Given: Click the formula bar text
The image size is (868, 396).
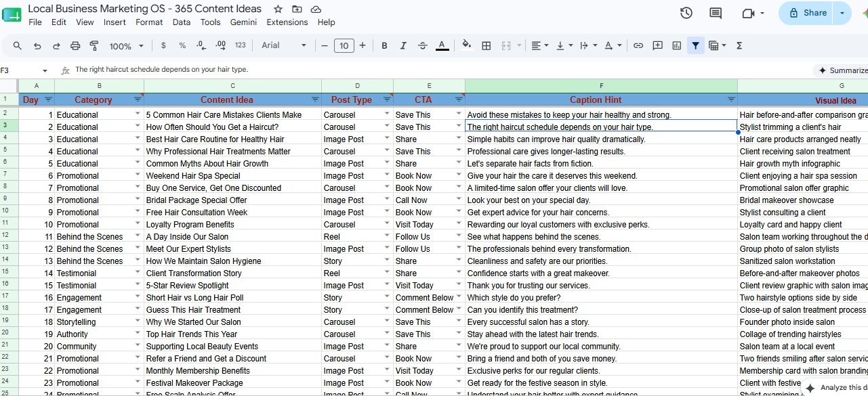Looking at the screenshot, I should pos(161,70).
